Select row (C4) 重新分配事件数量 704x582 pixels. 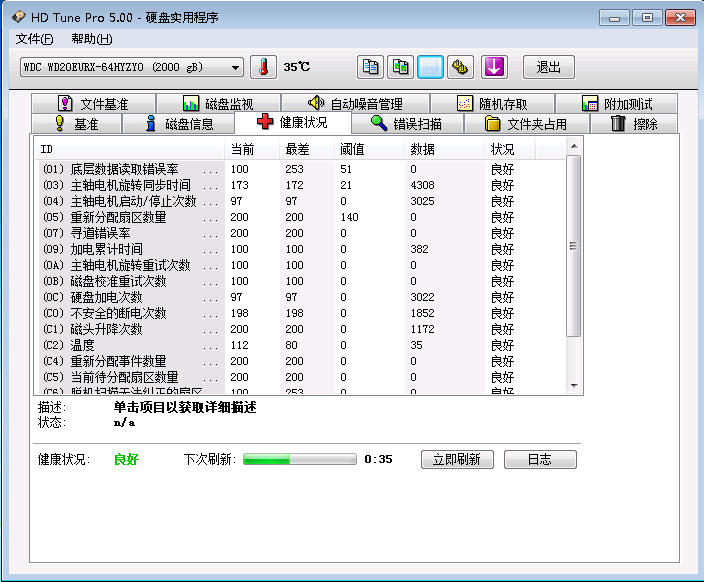point(300,361)
